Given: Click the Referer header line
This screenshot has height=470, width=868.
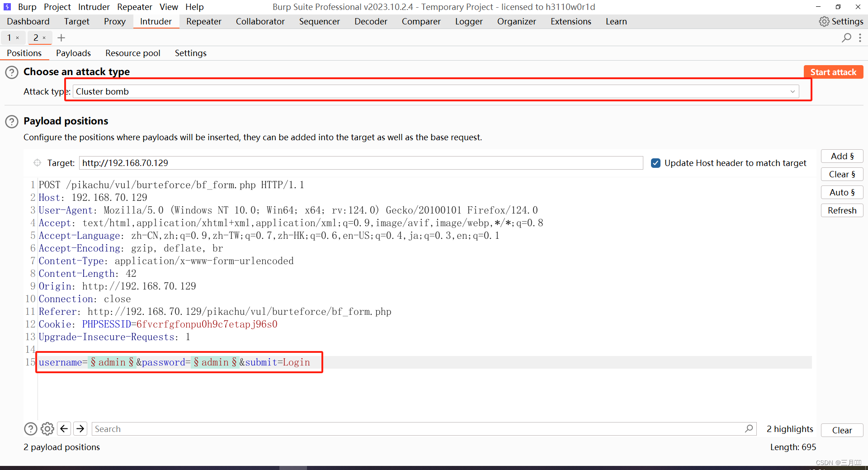Looking at the screenshot, I should click(x=215, y=312).
